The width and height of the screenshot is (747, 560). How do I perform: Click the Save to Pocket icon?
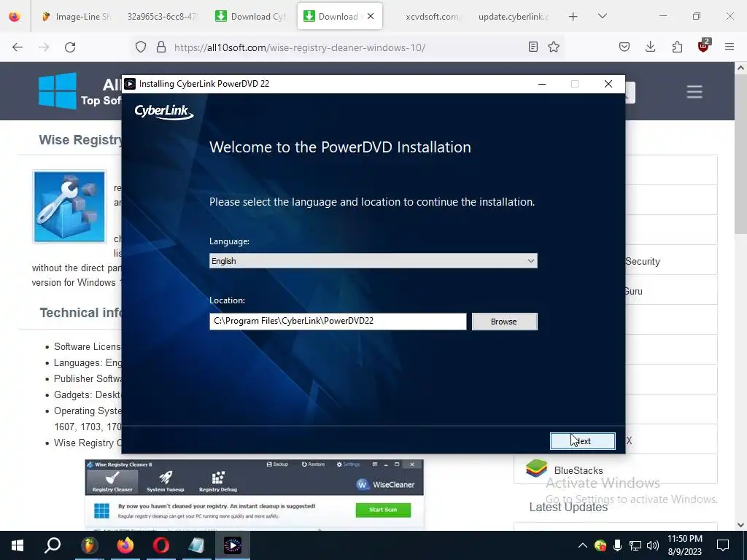pos(624,47)
